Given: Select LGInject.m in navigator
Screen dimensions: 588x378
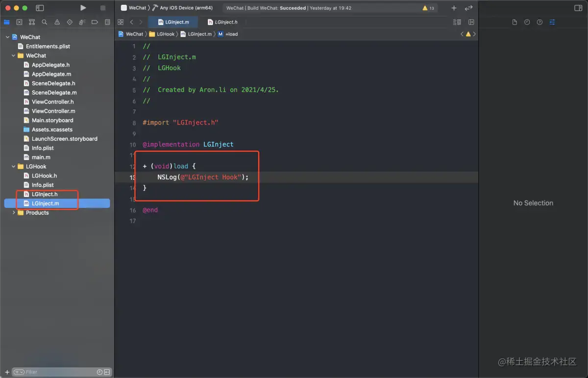Looking at the screenshot, I should pos(57,203).
